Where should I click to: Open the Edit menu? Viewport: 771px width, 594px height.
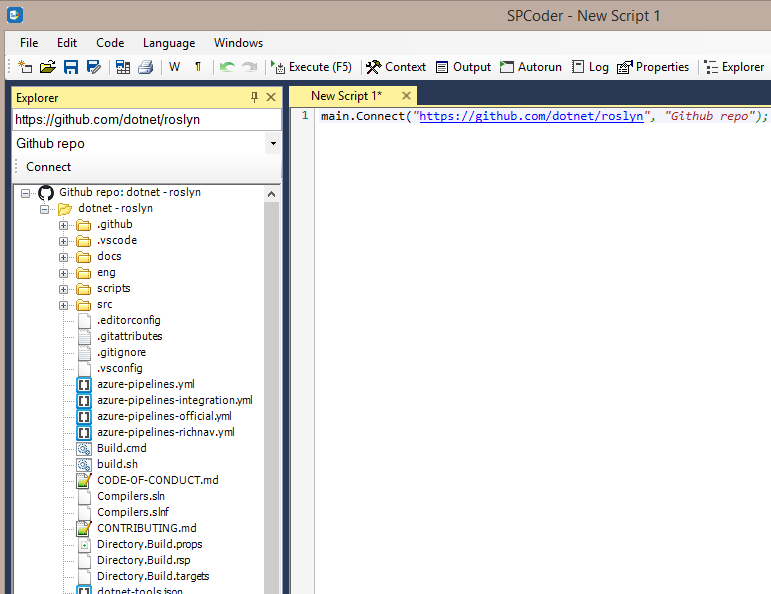tap(67, 43)
